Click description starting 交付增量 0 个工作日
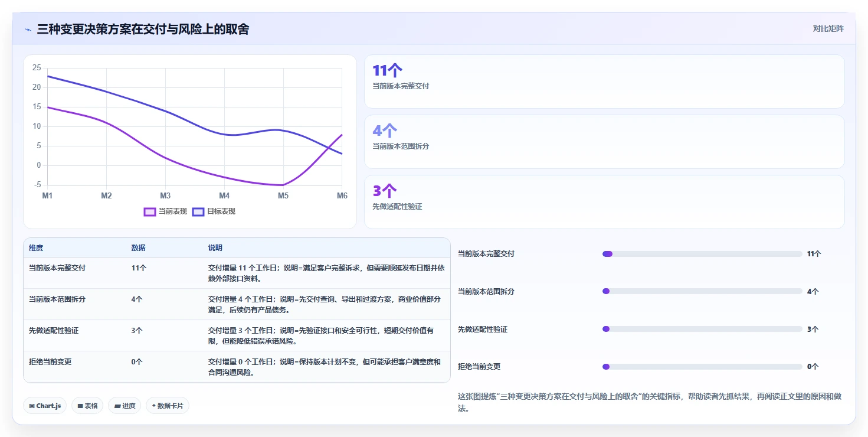 [x=325, y=367]
